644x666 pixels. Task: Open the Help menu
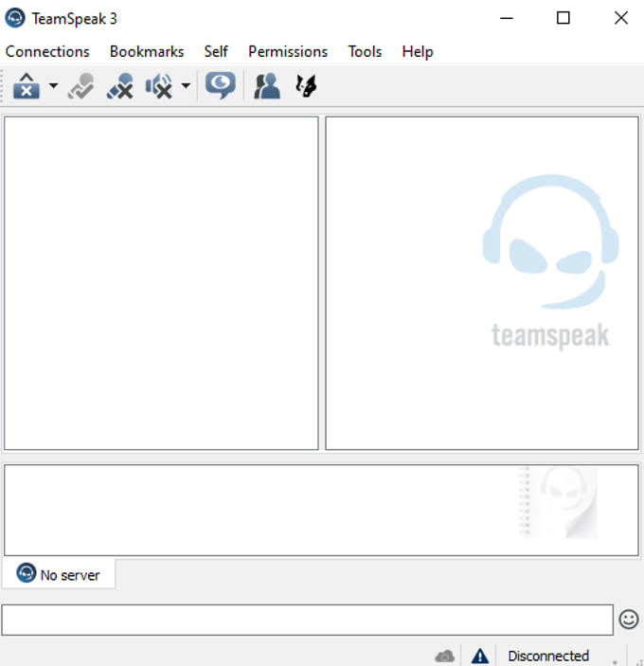[x=417, y=52]
